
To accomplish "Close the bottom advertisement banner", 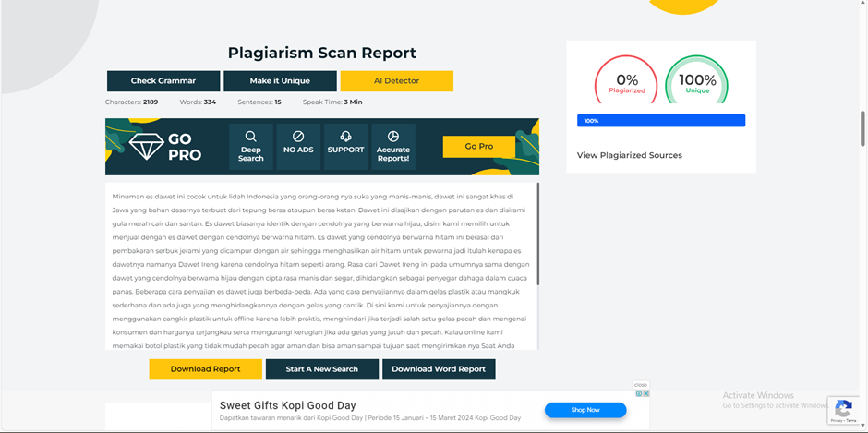I will click(x=641, y=385).
